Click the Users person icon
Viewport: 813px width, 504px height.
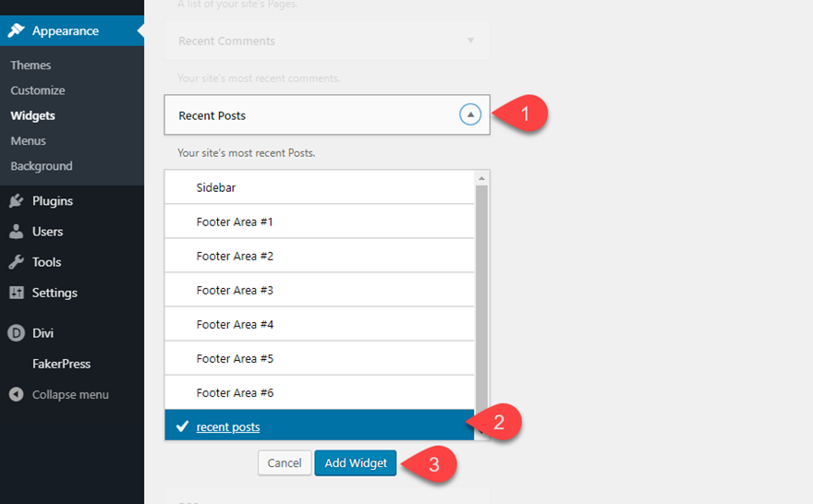point(16,232)
